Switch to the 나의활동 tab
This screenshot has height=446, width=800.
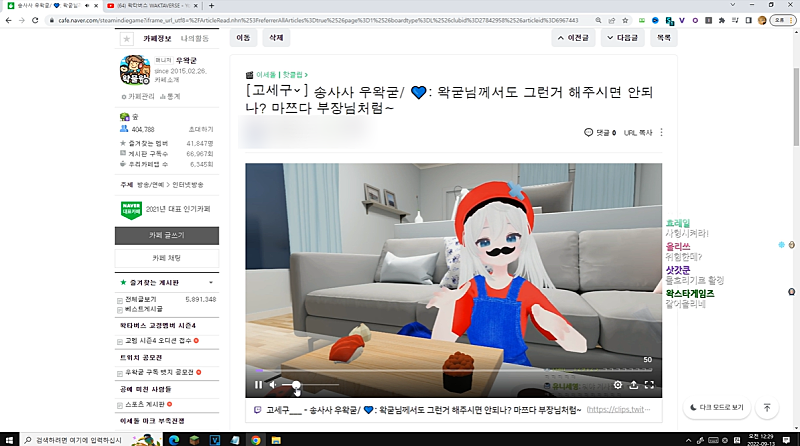(x=194, y=38)
